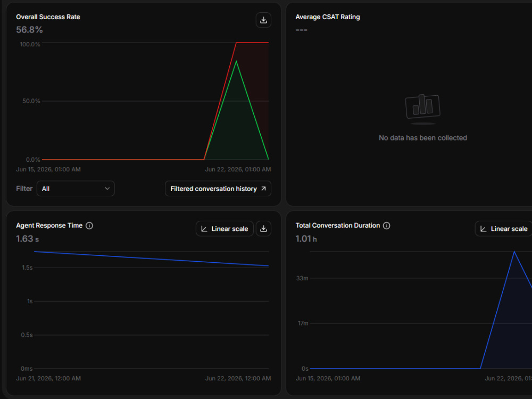Click the 1.63 s response time value

[x=28, y=239]
